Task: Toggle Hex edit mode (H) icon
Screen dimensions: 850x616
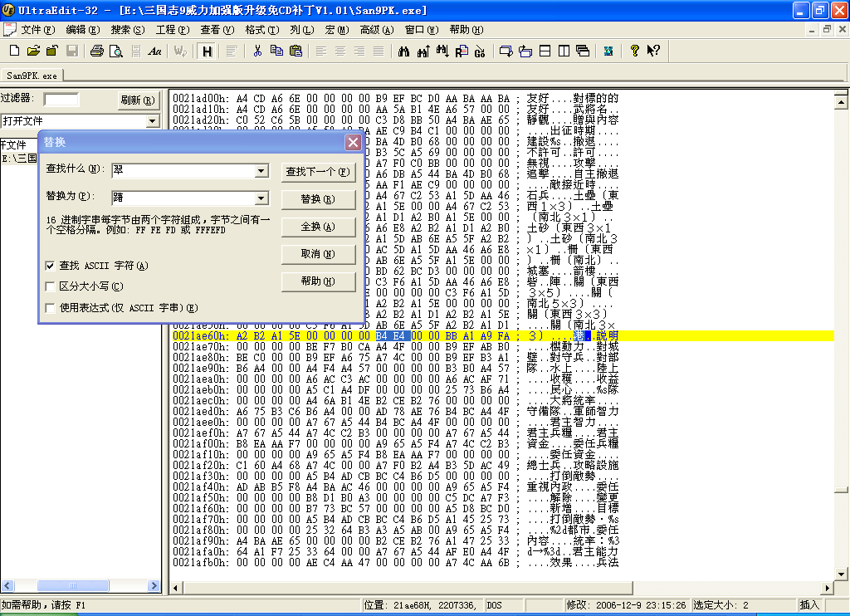Action: (206, 51)
